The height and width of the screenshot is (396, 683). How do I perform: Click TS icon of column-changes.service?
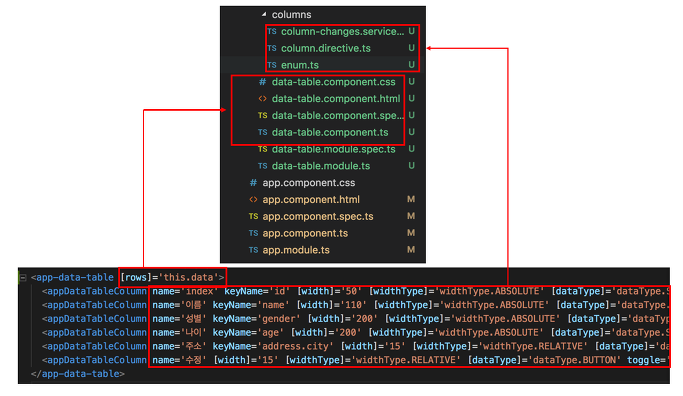(272, 31)
